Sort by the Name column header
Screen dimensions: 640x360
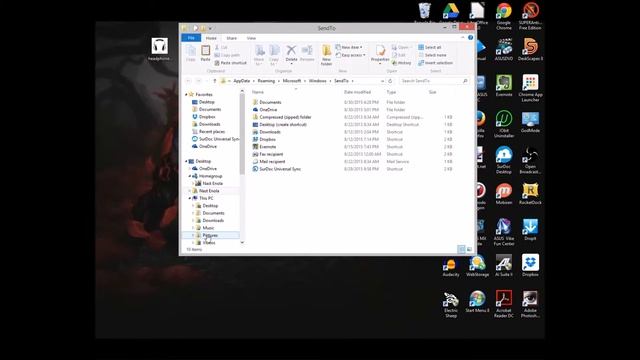tap(258, 92)
